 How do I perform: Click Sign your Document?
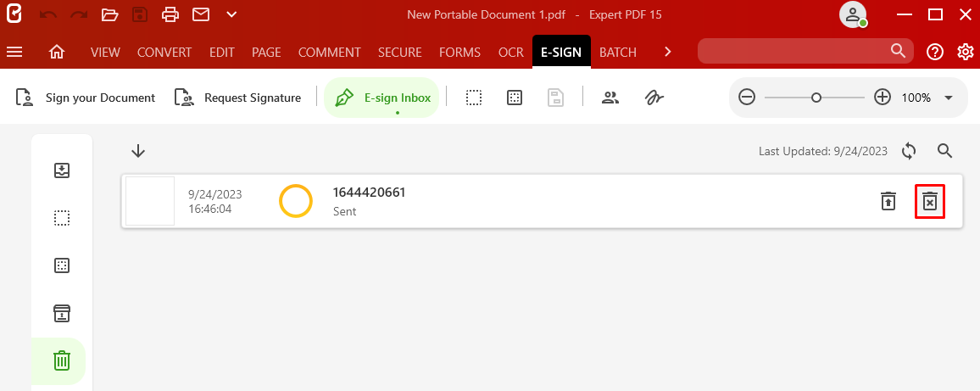pos(86,98)
